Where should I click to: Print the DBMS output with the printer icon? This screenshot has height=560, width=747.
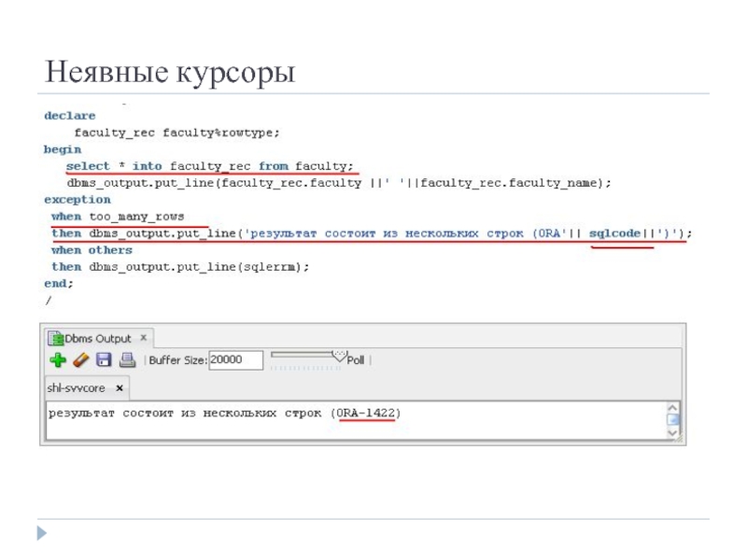[x=127, y=359]
